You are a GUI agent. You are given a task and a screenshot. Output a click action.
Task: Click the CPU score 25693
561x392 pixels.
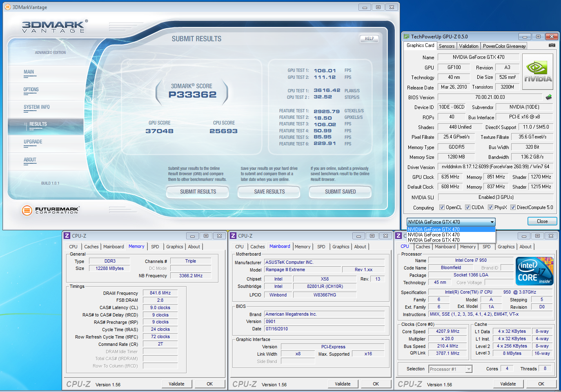[x=223, y=131]
